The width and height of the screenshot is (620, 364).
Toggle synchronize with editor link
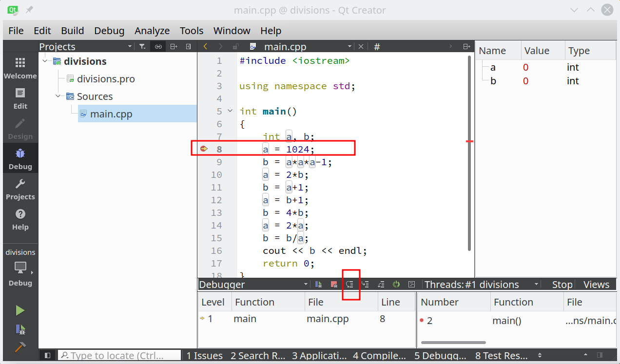tap(158, 46)
